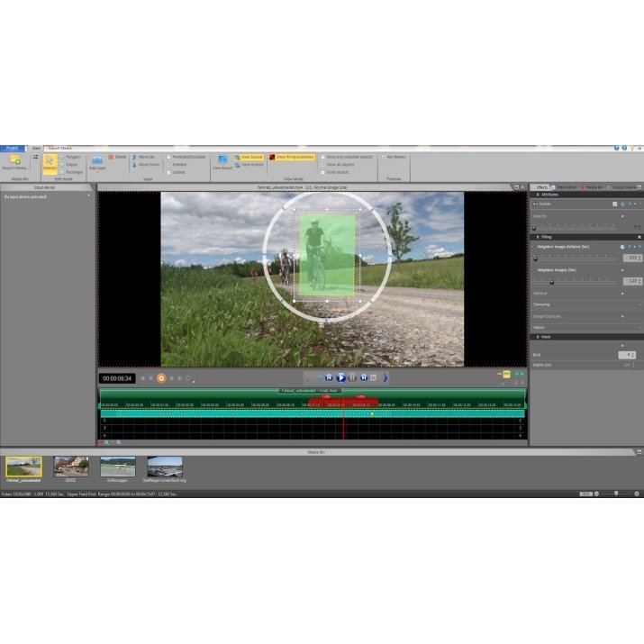Screen dimensions: 644x644
Task: Click the red work area on timeline
Action: [x=343, y=402]
